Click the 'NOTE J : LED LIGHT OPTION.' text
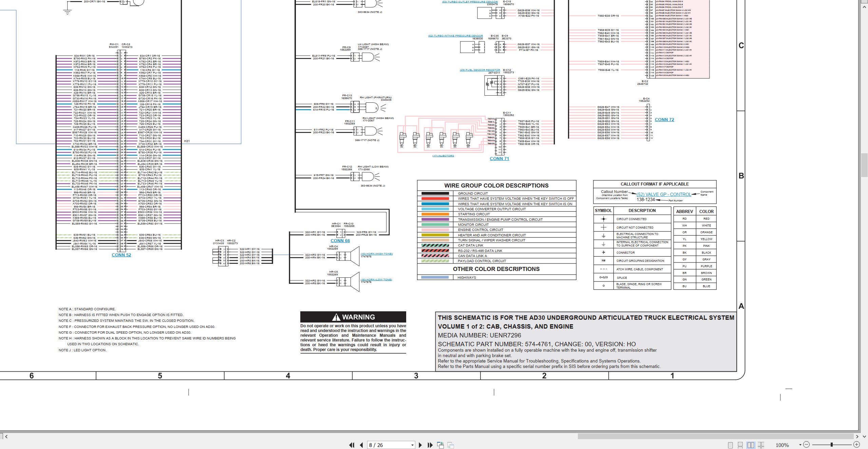This screenshot has height=449, width=868. pos(82,350)
